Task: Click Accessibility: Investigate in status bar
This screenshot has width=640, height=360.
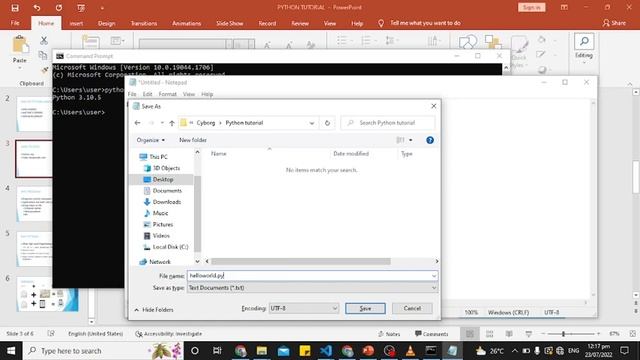Action: click(169, 334)
